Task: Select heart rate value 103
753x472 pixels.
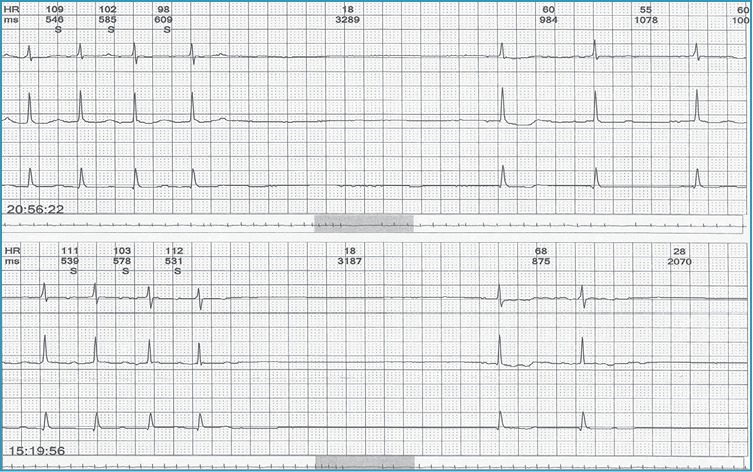Action: (122, 251)
